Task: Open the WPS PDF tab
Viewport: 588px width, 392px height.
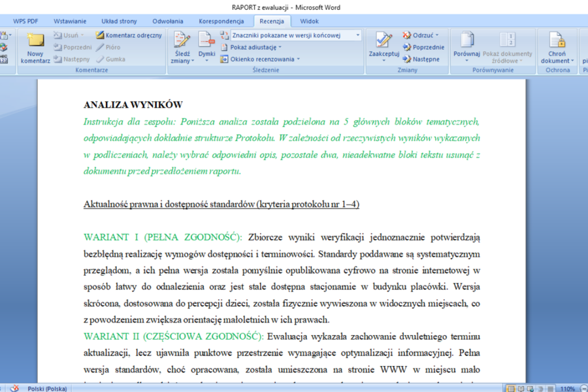Action: tap(25, 21)
